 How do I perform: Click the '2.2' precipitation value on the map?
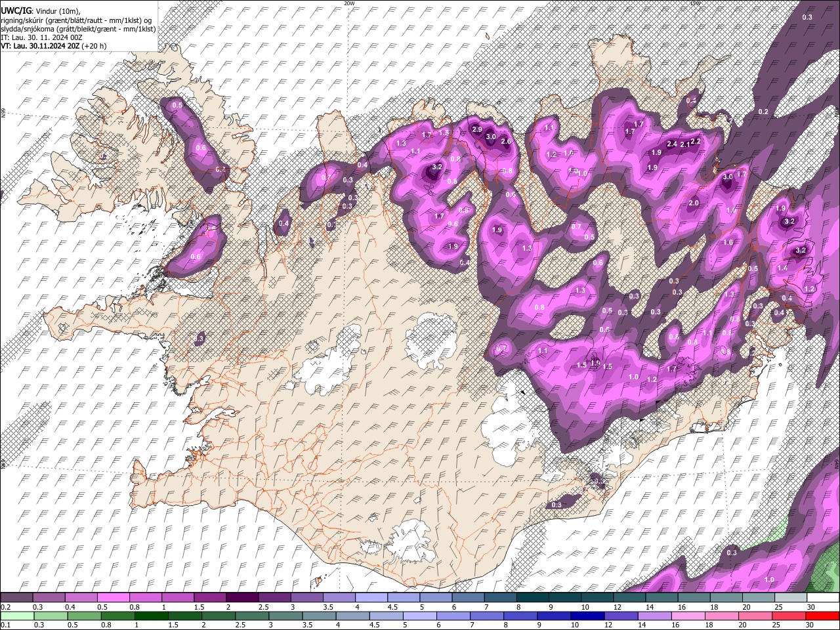696,141
